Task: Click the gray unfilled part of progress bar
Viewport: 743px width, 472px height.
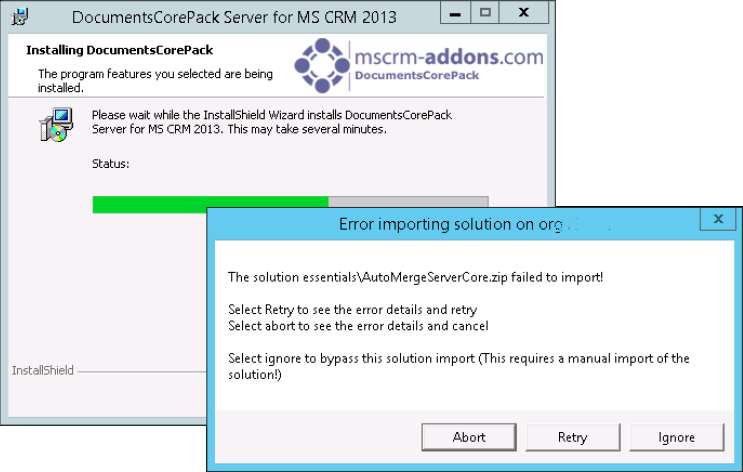Action: pyautogui.click(x=408, y=202)
